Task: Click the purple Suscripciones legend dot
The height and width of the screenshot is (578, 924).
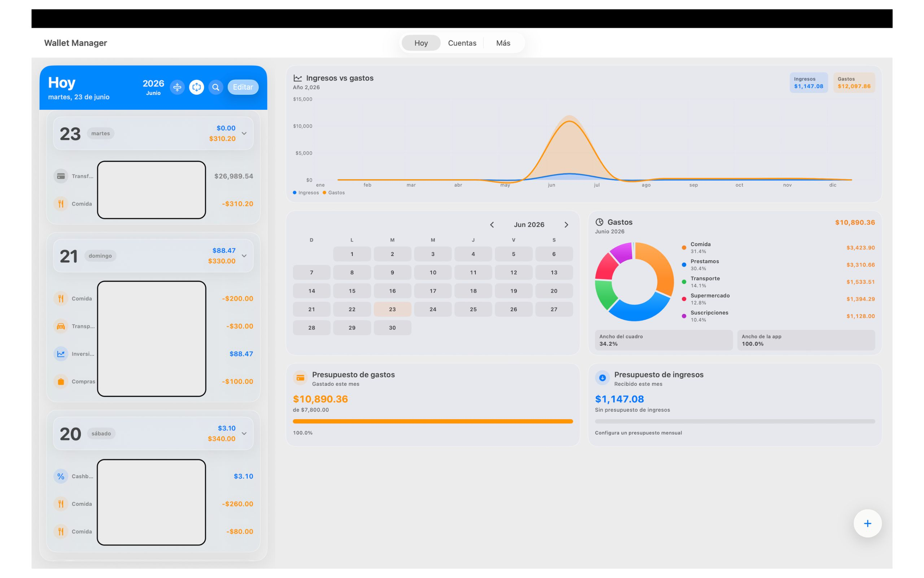Action: tap(684, 316)
